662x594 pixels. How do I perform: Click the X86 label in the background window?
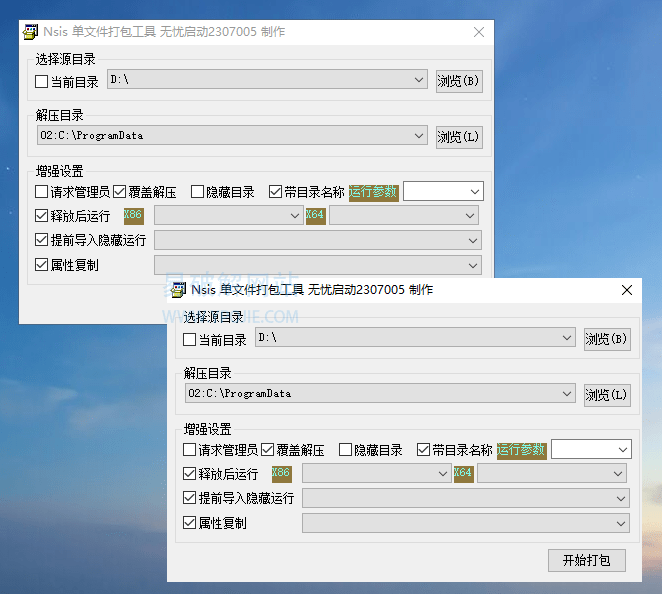tap(133, 215)
